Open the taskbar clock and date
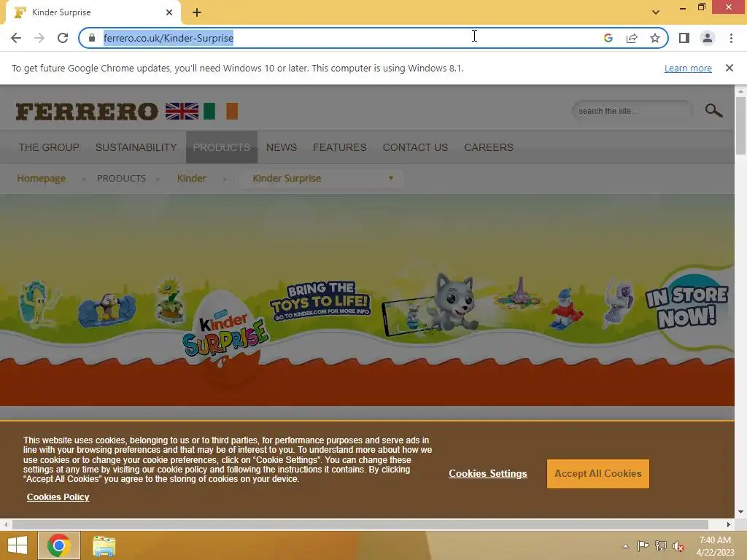747x560 pixels. click(715, 546)
